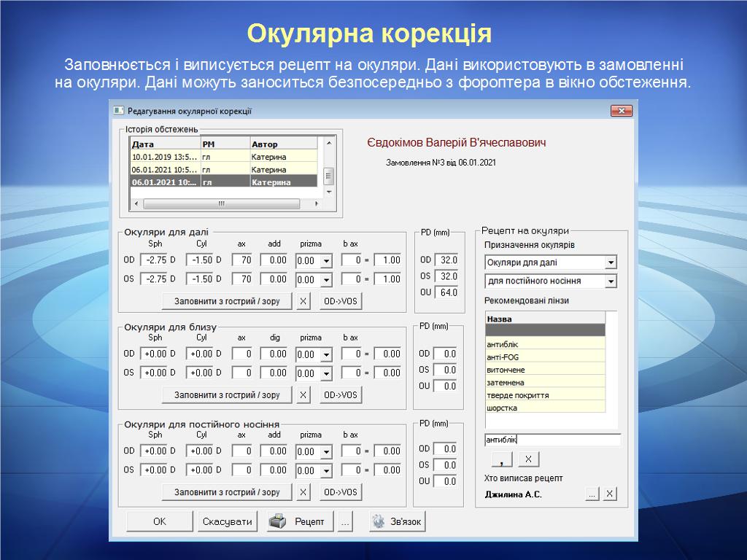Clear the prescription author with X button
This screenshot has width=747, height=560.
tap(610, 494)
